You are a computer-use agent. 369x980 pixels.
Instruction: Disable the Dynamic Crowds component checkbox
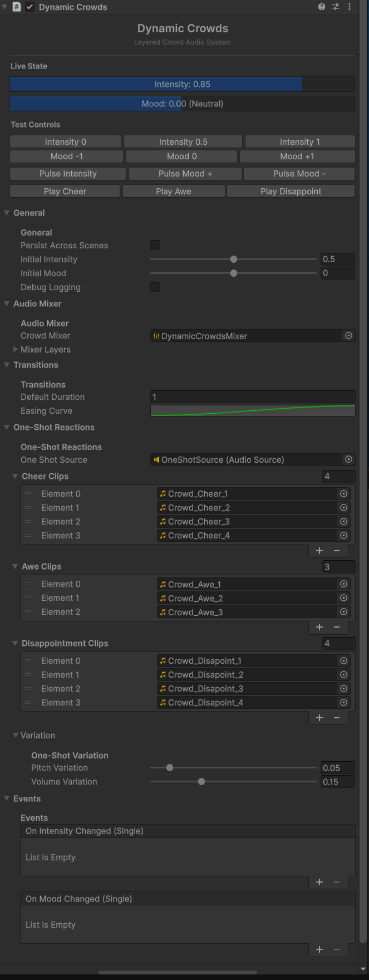(x=29, y=7)
